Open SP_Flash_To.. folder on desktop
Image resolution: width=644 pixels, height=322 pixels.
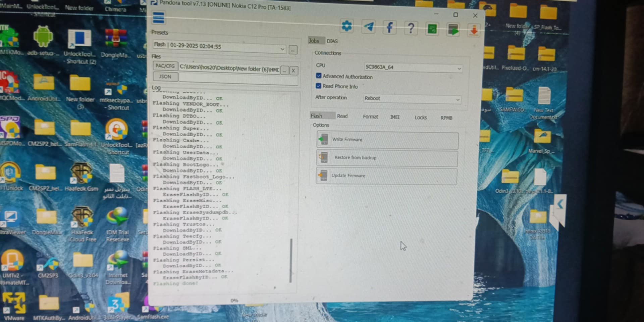point(549,18)
